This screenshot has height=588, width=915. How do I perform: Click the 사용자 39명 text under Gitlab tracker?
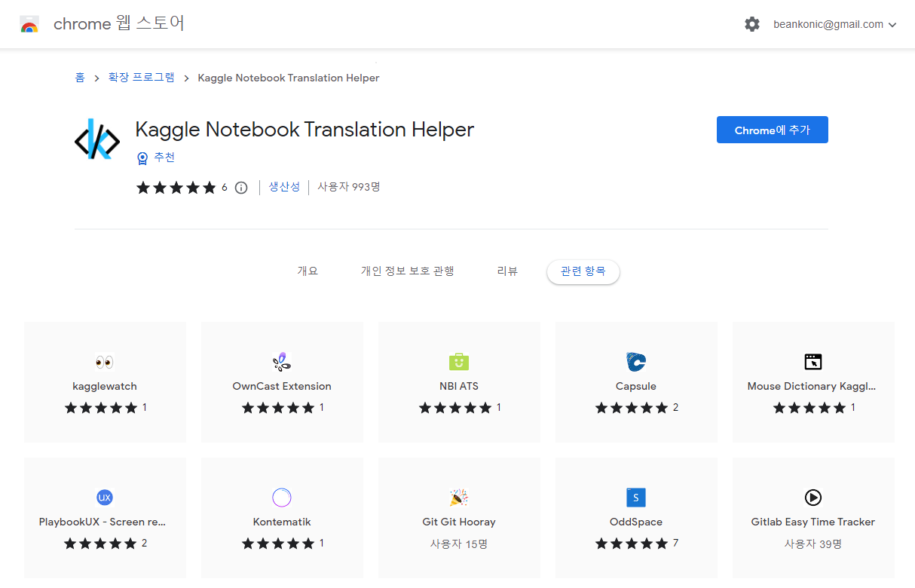[813, 544]
